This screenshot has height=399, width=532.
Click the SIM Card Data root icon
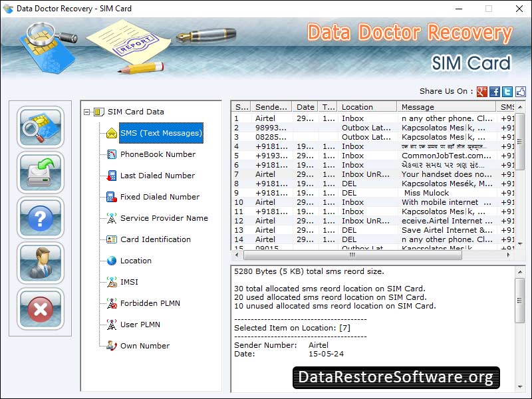click(x=98, y=112)
